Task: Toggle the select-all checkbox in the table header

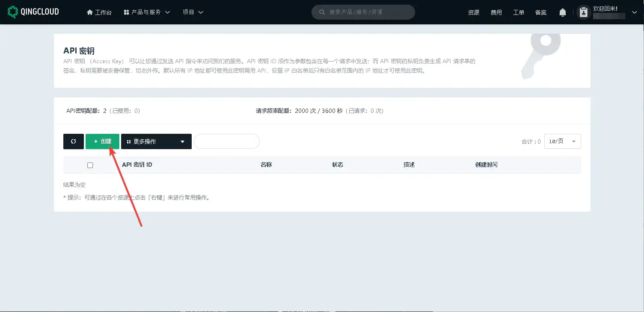Action: pyautogui.click(x=90, y=165)
